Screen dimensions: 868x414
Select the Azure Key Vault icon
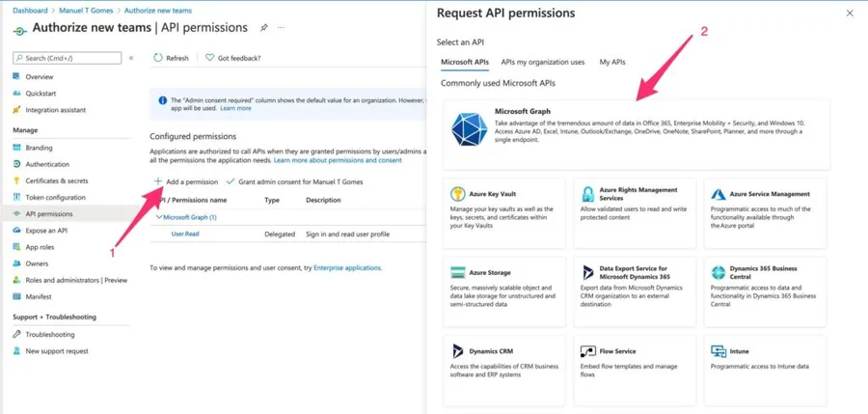458,194
